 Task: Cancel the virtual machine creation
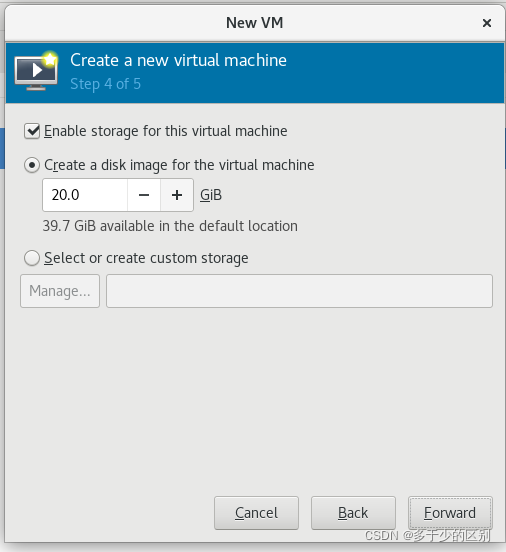[x=256, y=513]
